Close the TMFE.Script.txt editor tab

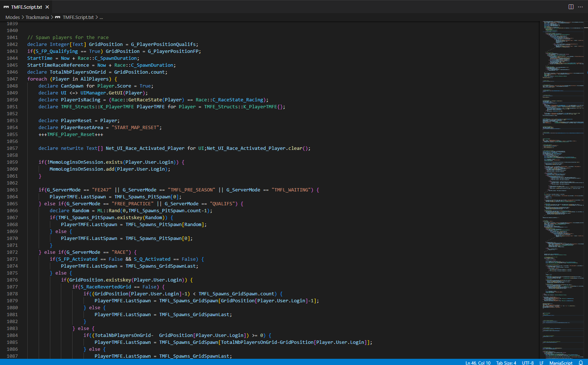click(x=47, y=7)
